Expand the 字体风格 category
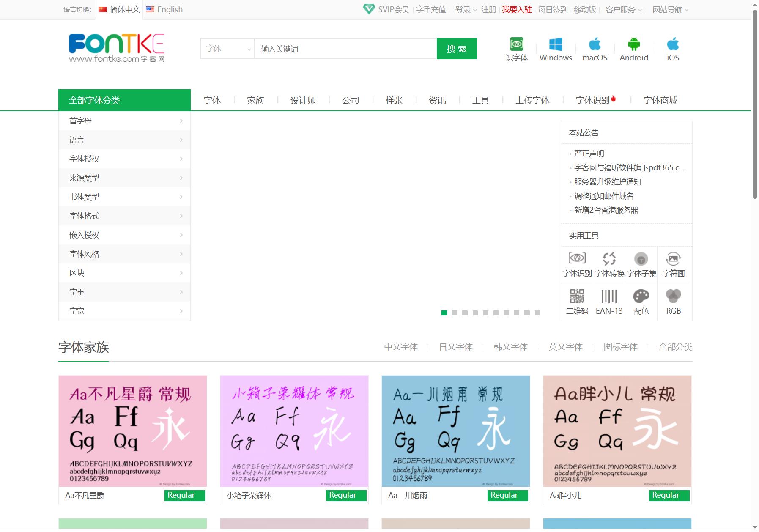This screenshot has height=532, width=759. tap(125, 254)
